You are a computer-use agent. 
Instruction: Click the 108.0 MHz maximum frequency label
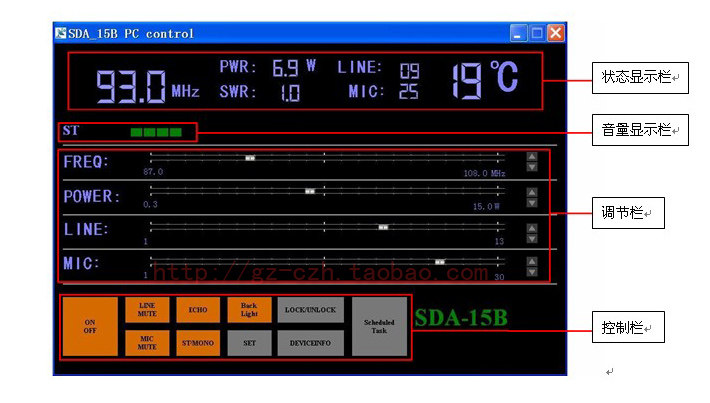[485, 173]
